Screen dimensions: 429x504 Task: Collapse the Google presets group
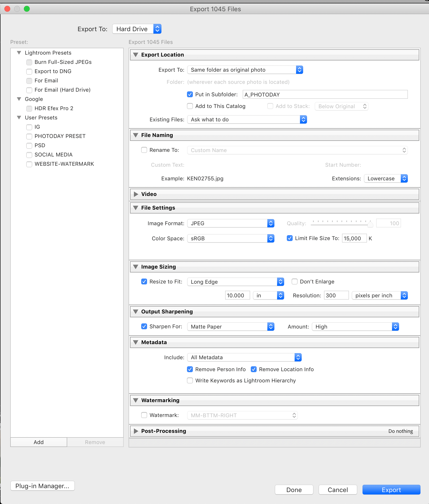pyautogui.click(x=19, y=99)
